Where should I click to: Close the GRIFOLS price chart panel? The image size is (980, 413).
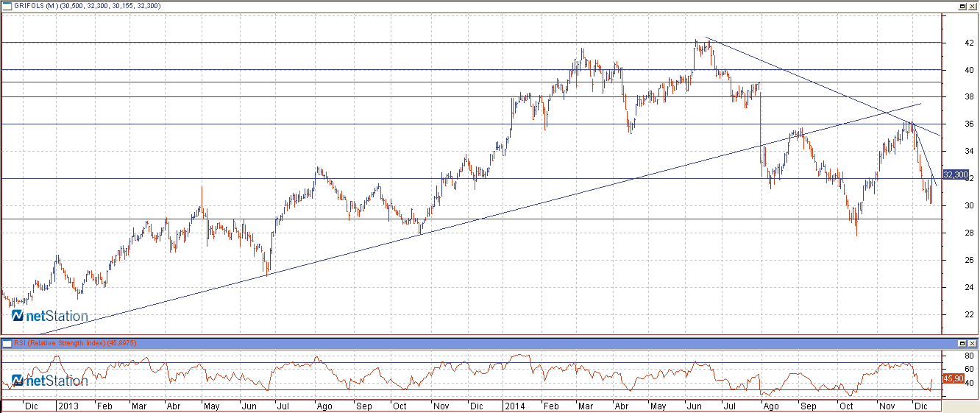click(x=972, y=6)
